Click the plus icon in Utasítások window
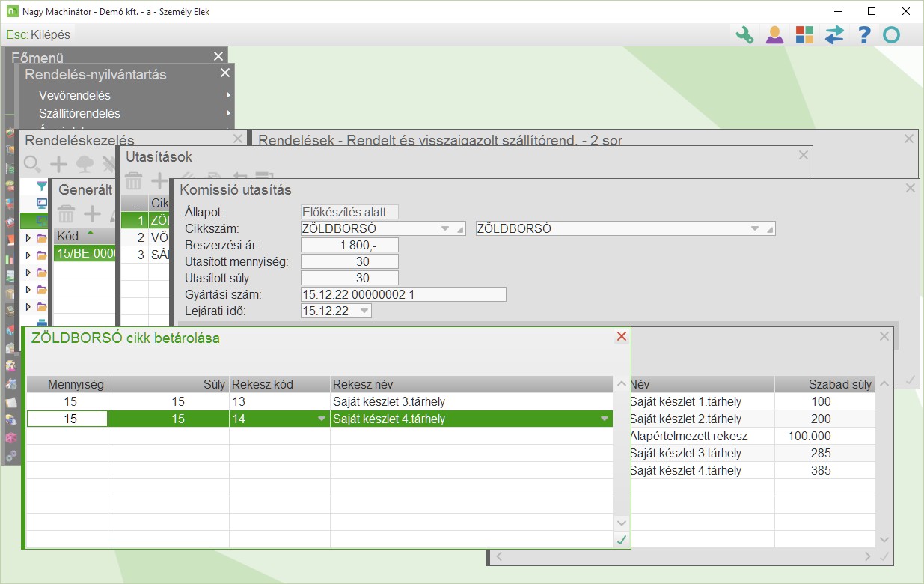This screenshot has height=584, width=924. tap(159, 180)
